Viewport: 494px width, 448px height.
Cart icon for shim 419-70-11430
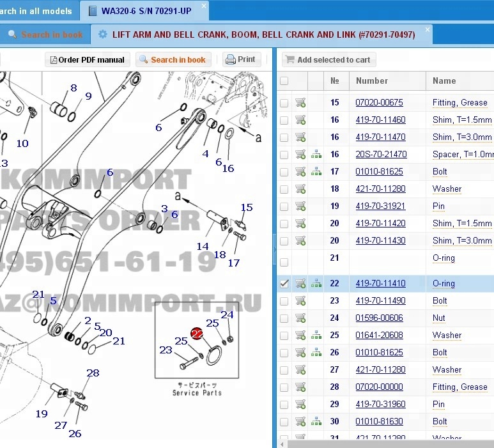click(x=300, y=241)
